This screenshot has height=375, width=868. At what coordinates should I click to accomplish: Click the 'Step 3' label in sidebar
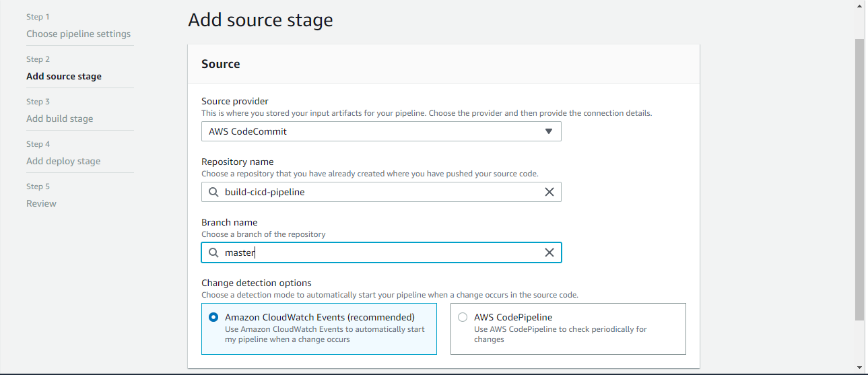point(38,102)
